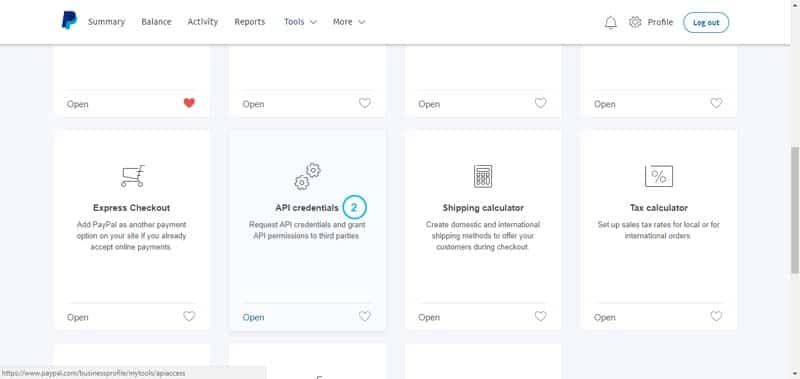Viewport: 800px width, 379px height.
Task: Go to Reports tab
Action: 249,22
